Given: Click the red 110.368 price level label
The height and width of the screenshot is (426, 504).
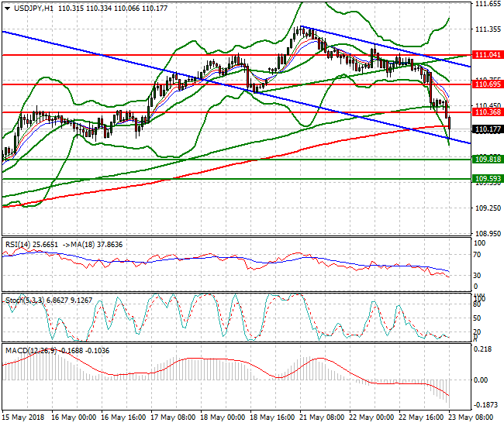Looking at the screenshot, I should click(487, 112).
